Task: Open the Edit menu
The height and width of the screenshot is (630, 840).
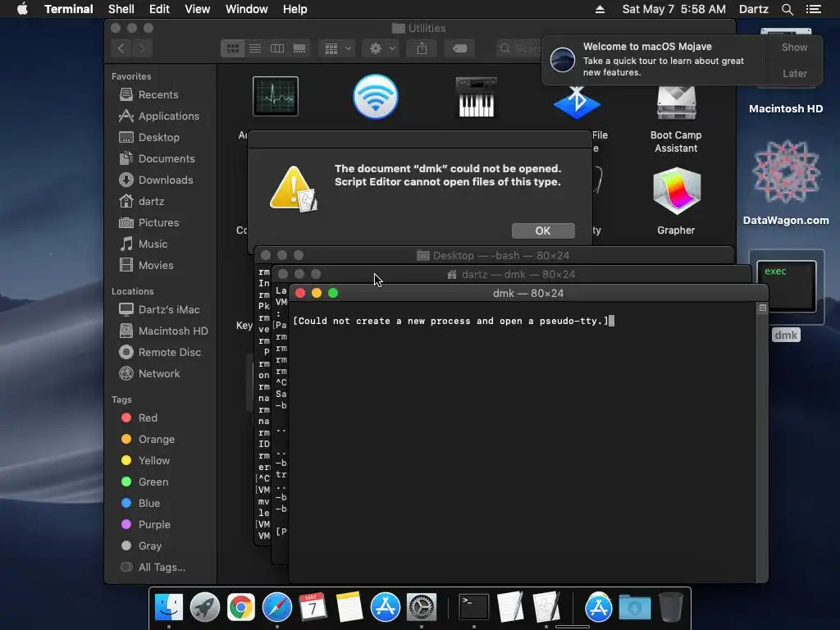Action: (x=159, y=9)
